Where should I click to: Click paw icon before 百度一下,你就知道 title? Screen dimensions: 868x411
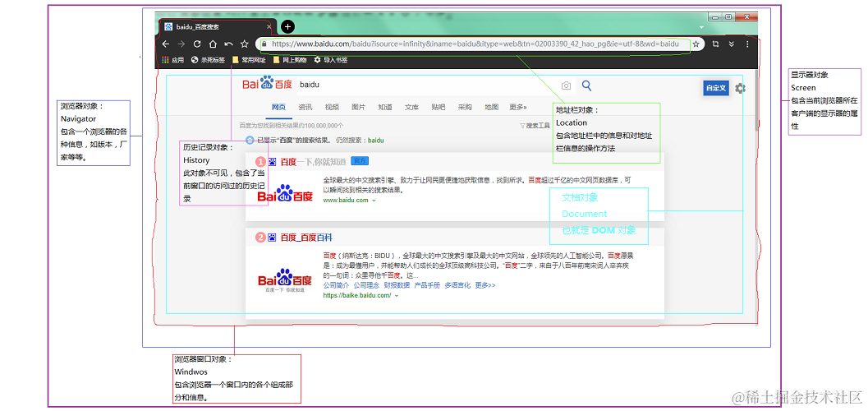[x=272, y=162]
